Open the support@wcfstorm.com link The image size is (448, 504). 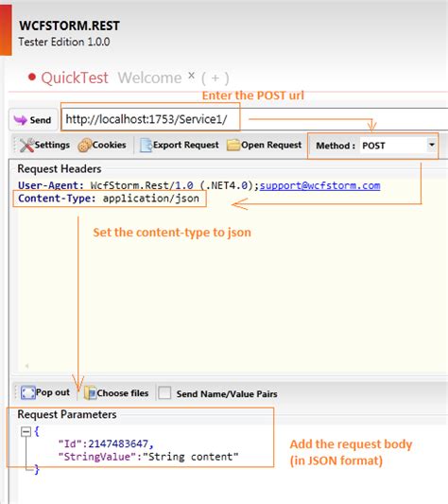click(319, 185)
